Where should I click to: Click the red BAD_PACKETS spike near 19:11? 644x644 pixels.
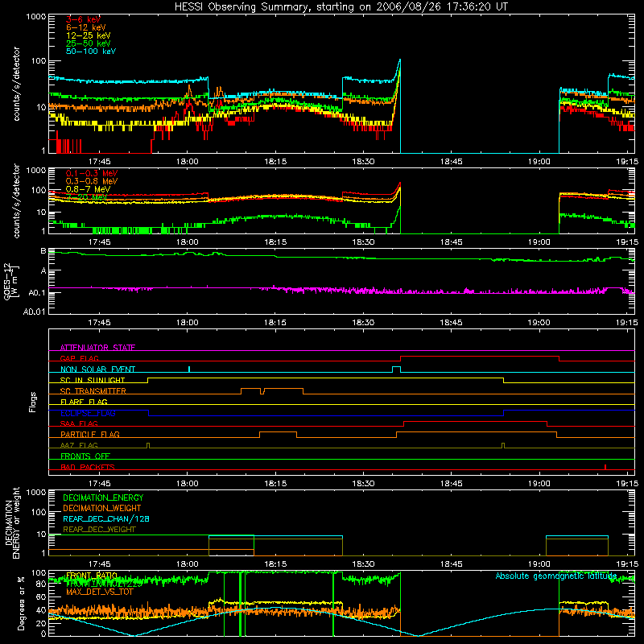tap(605, 467)
